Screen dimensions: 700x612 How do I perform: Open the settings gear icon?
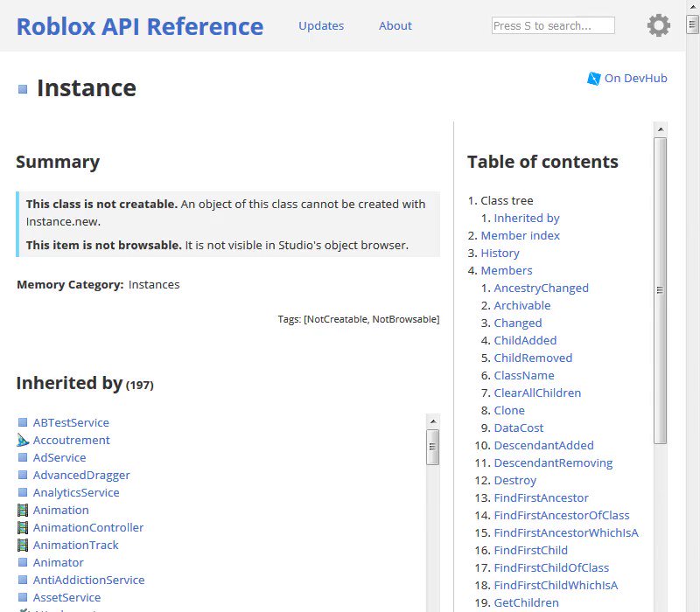[x=659, y=25]
